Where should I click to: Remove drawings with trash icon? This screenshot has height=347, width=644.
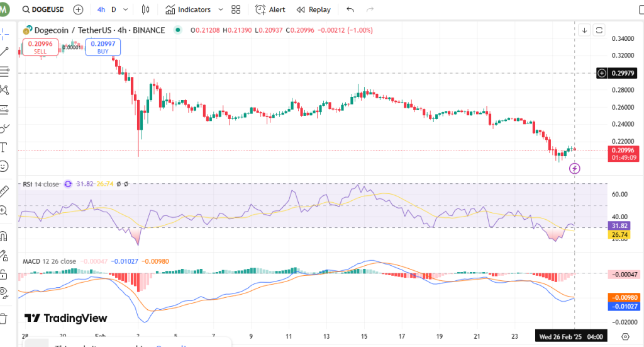pyautogui.click(x=4, y=319)
